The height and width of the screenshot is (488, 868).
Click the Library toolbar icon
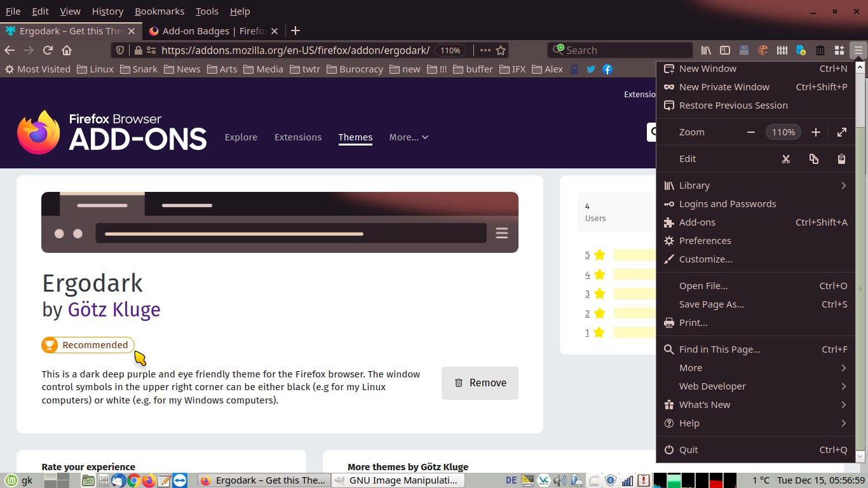(x=706, y=50)
